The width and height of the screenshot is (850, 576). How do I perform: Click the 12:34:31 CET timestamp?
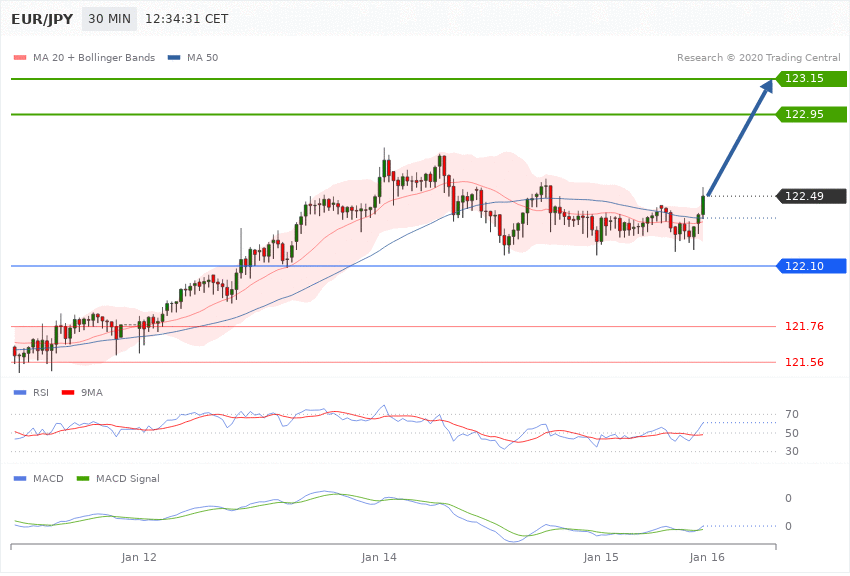(x=186, y=19)
